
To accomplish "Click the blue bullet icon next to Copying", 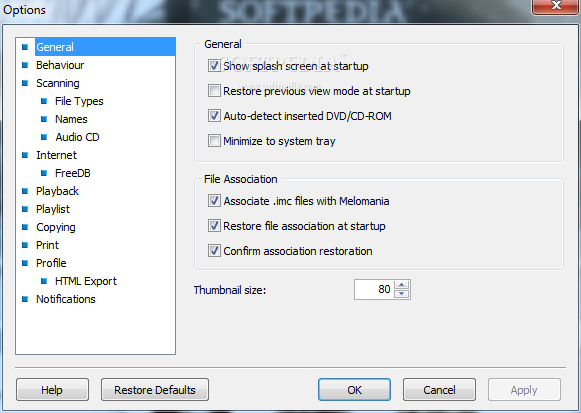I will click(25, 227).
